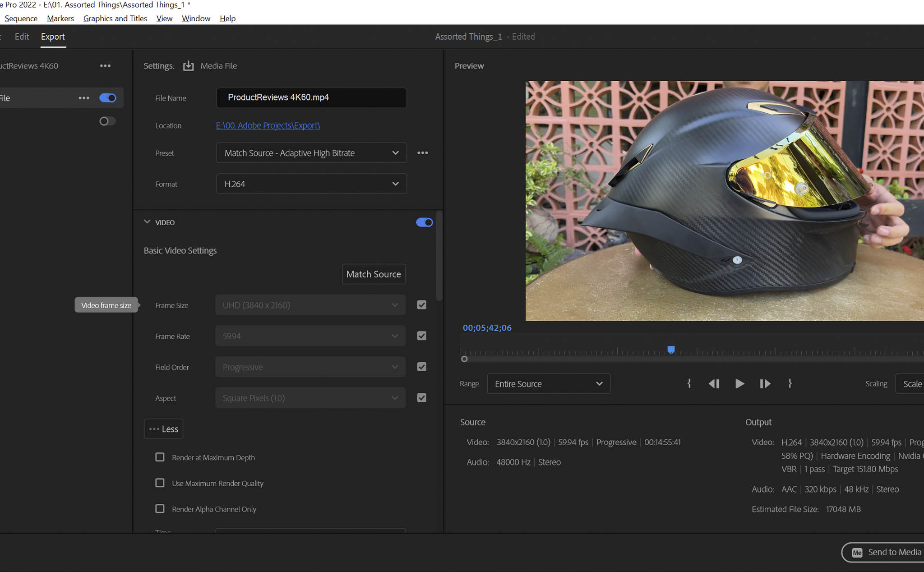Open the Format H.264 dropdown
The image size is (924, 572).
(311, 184)
